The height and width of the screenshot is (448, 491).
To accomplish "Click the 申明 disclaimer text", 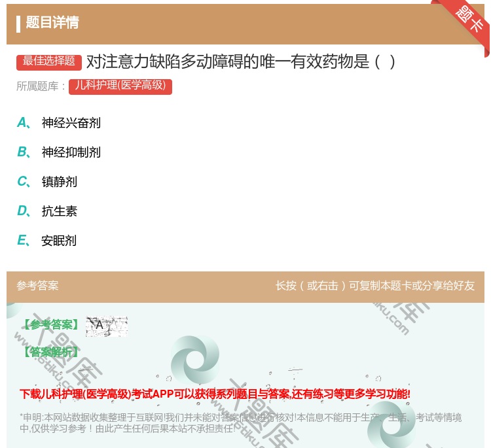I will click(240, 423).
